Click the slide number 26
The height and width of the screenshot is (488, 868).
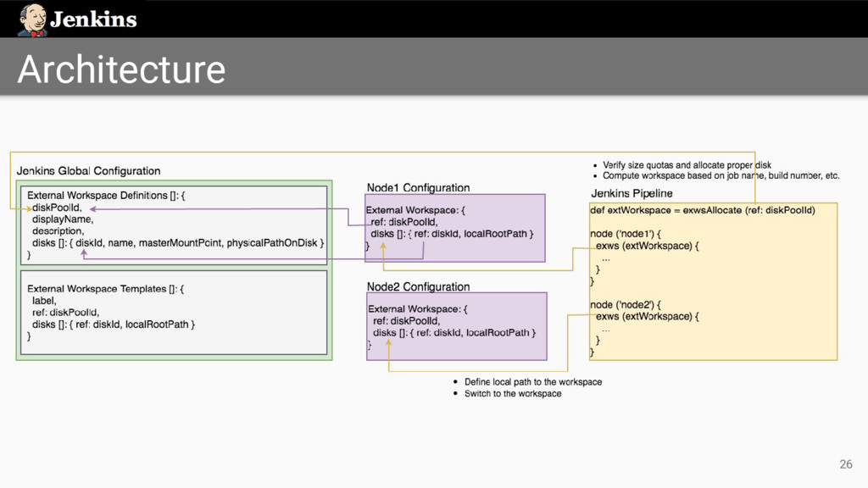click(x=846, y=464)
